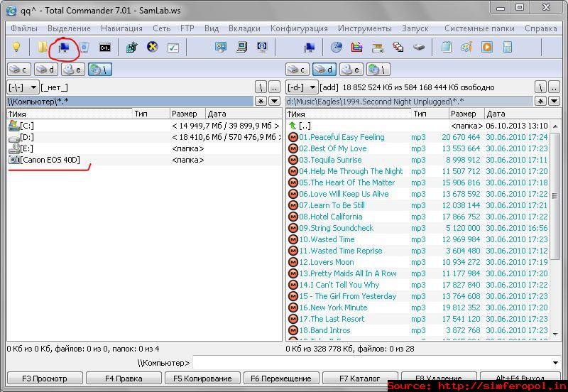Open the Файлы menu
The height and width of the screenshot is (392, 568).
24,28
